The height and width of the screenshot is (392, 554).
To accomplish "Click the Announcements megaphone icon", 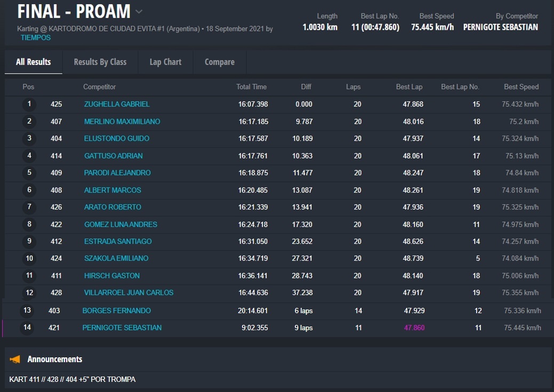I will tap(15, 360).
